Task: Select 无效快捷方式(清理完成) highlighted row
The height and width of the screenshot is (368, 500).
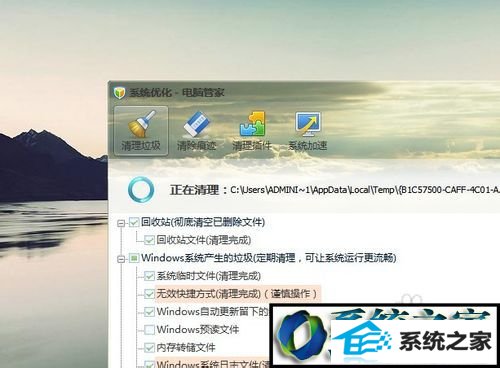Action: pos(238,294)
